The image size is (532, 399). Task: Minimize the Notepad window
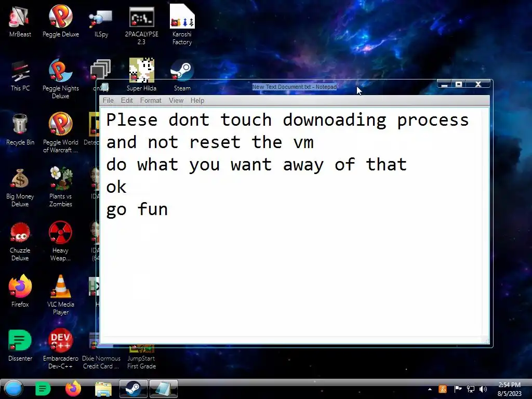pos(445,84)
